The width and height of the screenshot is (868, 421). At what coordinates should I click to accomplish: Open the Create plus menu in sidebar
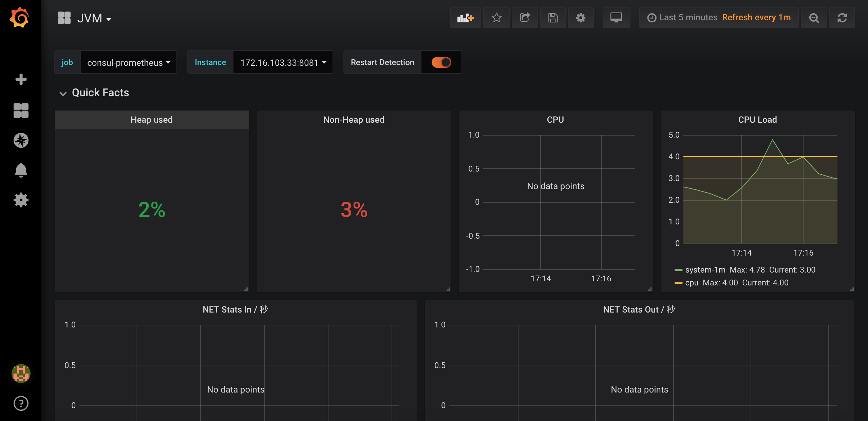pyautogui.click(x=21, y=79)
